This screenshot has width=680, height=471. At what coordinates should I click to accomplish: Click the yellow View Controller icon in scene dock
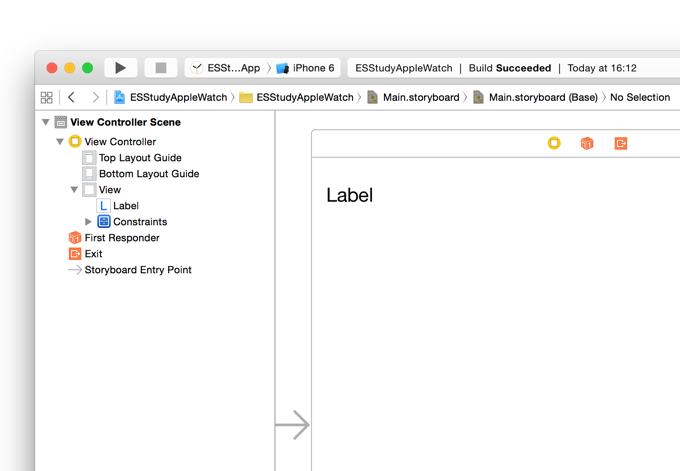pyautogui.click(x=554, y=144)
